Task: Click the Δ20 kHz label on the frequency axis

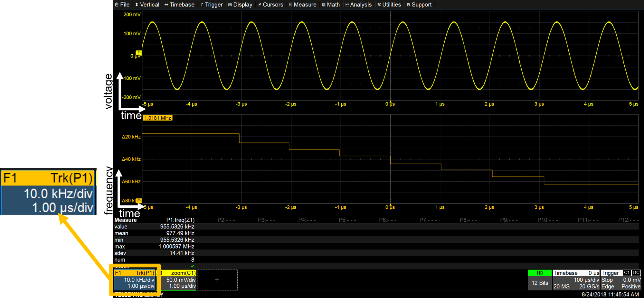Action: click(x=131, y=137)
